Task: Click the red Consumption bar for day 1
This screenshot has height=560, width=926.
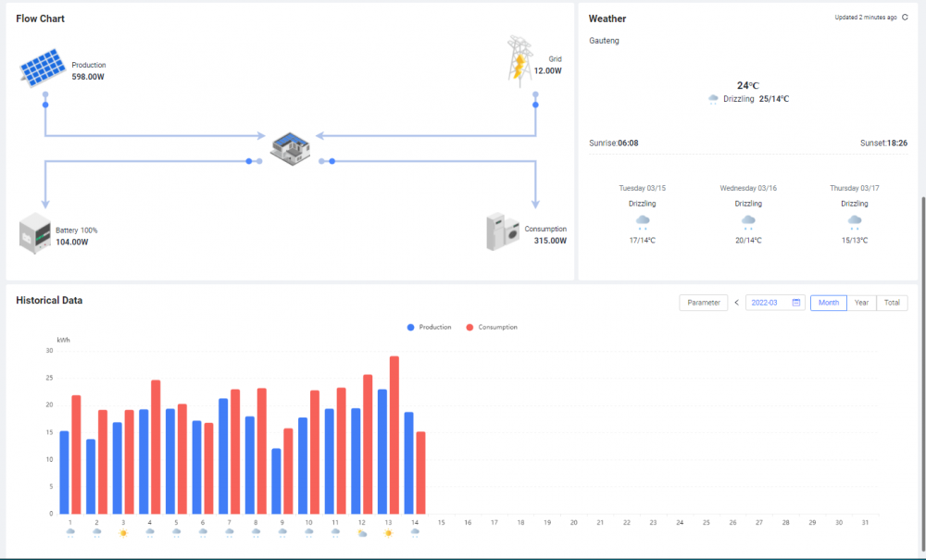Action: click(76, 454)
